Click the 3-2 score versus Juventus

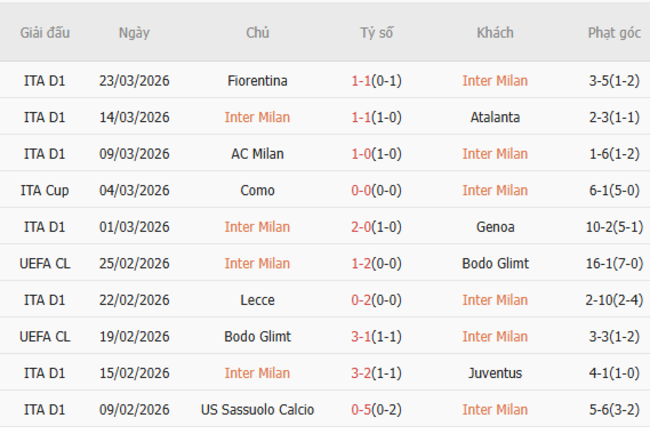[361, 373]
